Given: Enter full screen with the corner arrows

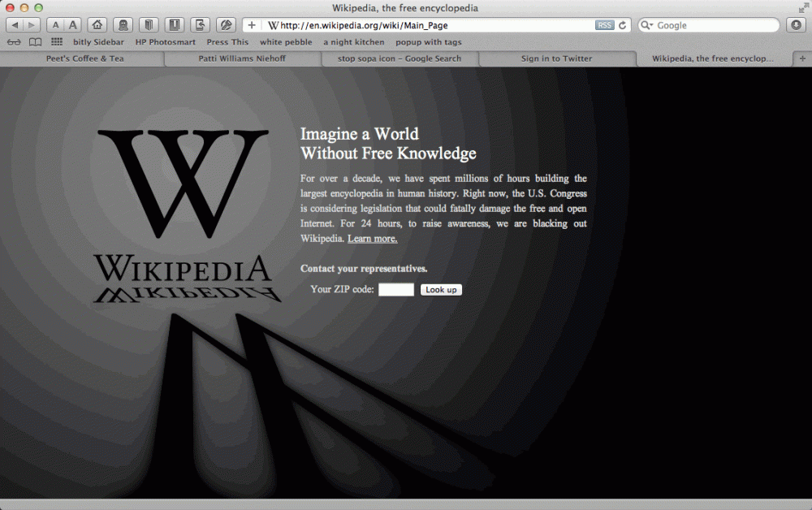Looking at the screenshot, I should click(801, 8).
